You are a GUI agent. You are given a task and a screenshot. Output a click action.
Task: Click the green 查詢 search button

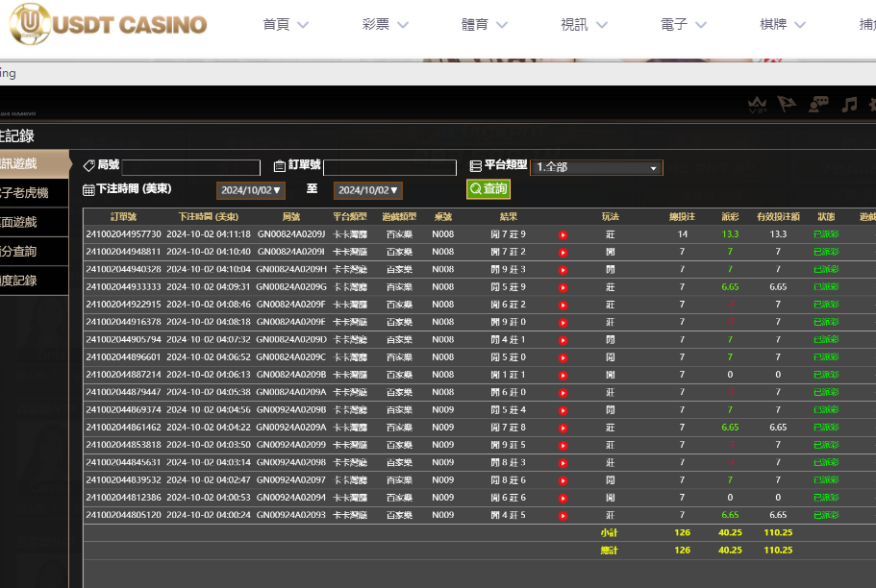[488, 189]
